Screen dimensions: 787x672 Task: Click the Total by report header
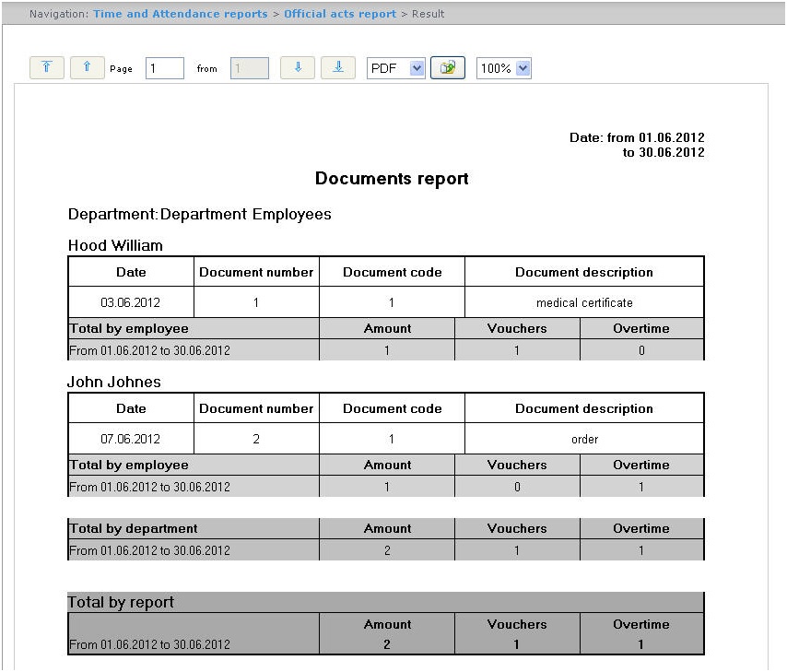click(121, 602)
